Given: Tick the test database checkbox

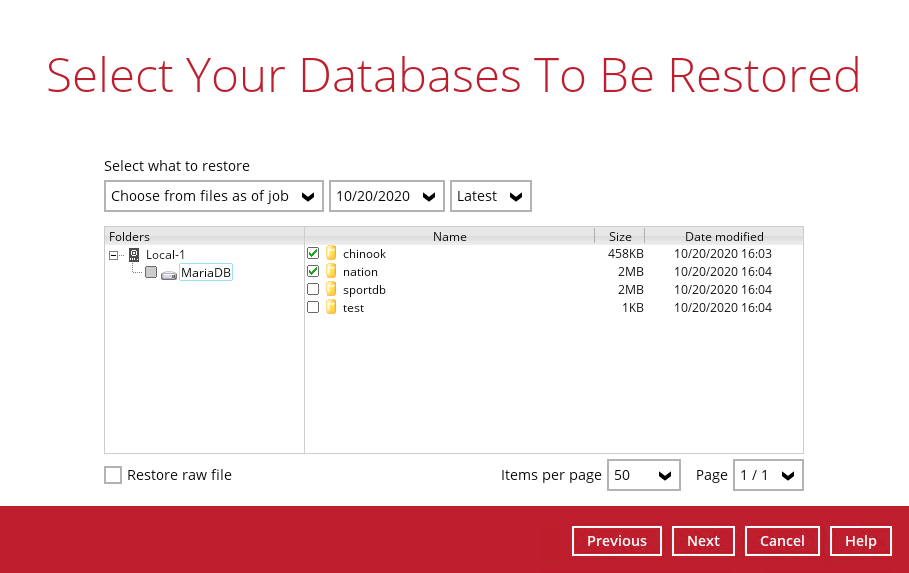Looking at the screenshot, I should coord(313,308).
